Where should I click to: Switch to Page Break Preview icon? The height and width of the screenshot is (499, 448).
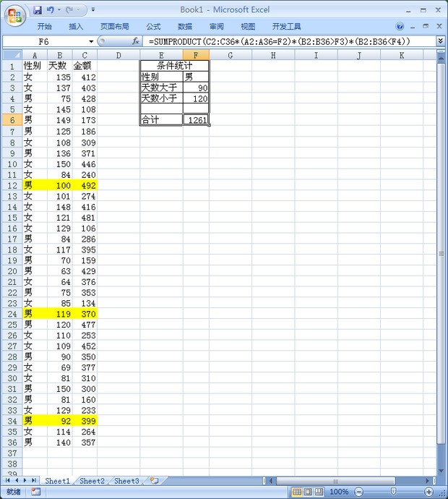point(319,492)
